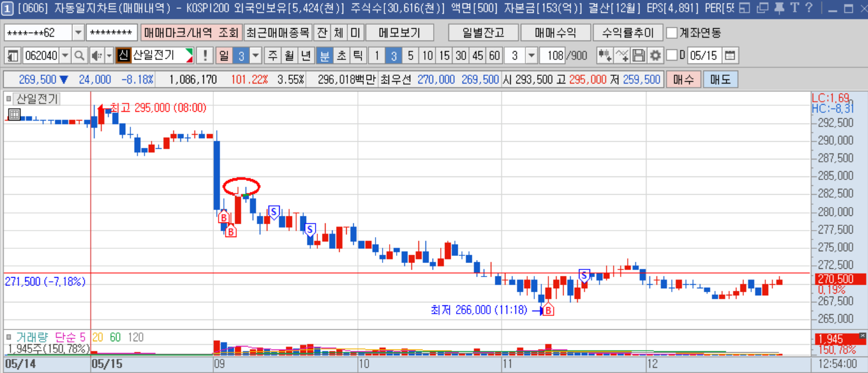Viewport: 868px width, 373px height.
Task: Click the 거래량 volume legend label
Action: coord(33,337)
